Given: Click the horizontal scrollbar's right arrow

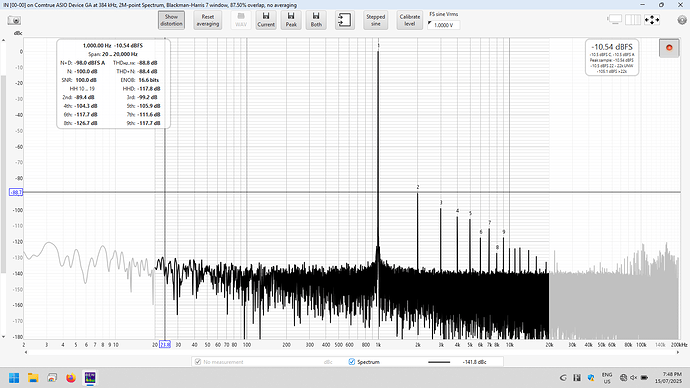Looking at the screenshot, I should [x=678, y=352].
